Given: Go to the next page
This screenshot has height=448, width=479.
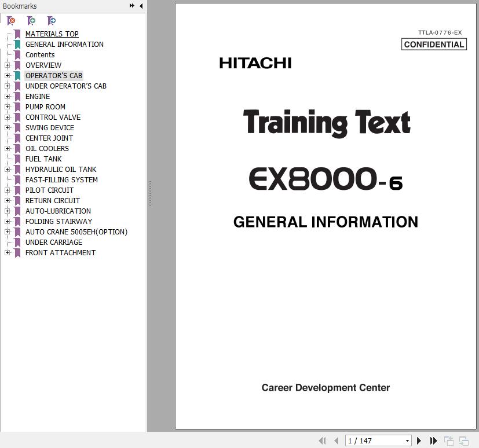Looking at the screenshot, I should pyautogui.click(x=419, y=440).
